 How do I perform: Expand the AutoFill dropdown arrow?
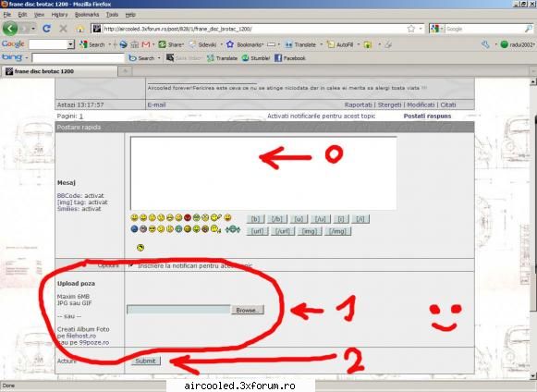point(359,44)
